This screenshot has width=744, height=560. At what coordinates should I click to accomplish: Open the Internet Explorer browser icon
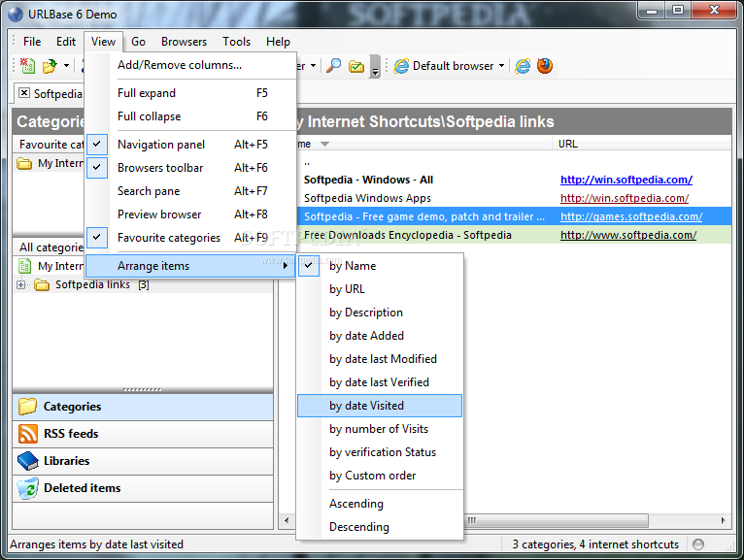point(523,66)
